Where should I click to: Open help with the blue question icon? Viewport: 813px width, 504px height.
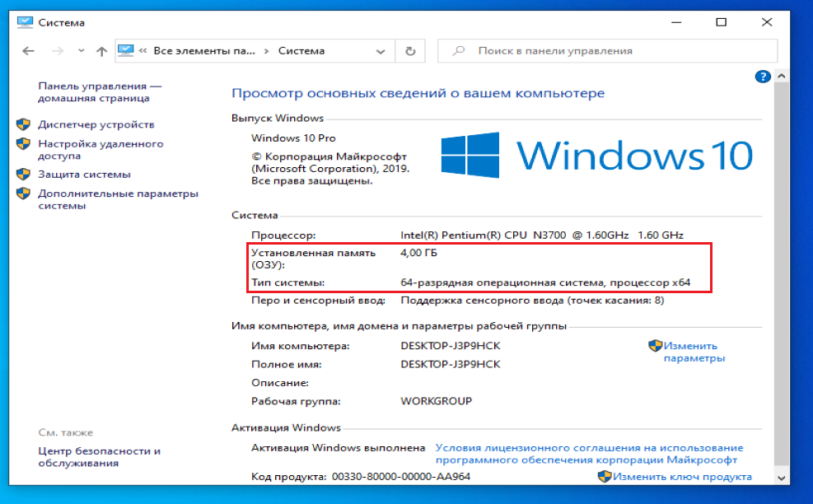coord(762,77)
